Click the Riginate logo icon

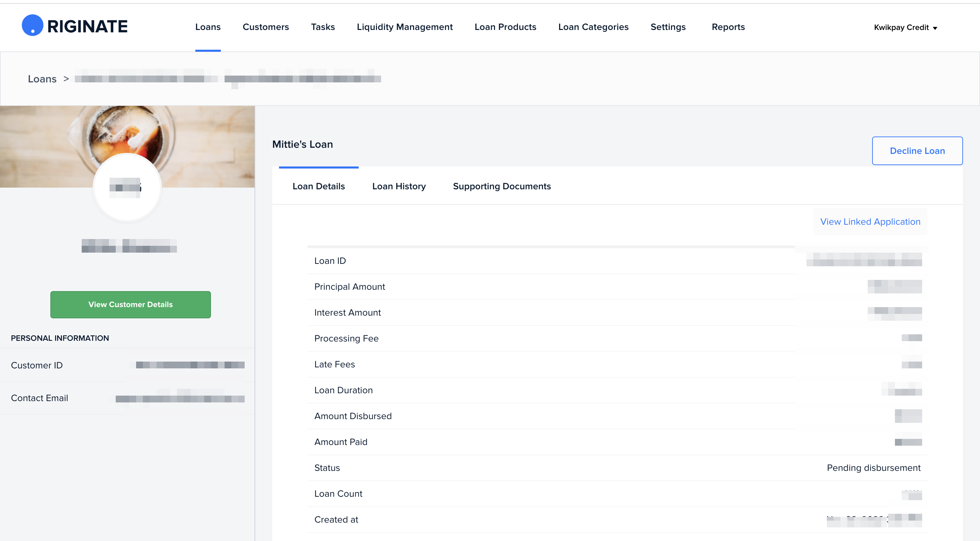[33, 26]
